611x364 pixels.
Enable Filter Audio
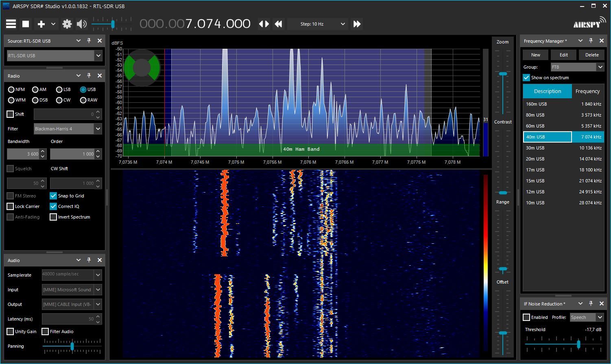coord(45,331)
